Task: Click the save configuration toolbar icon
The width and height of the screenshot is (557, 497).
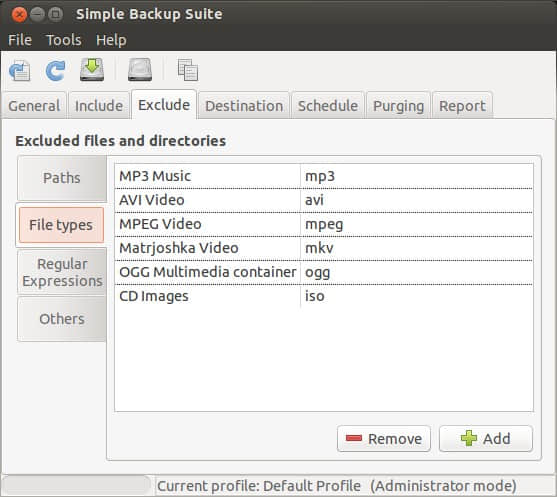Action: (x=20, y=70)
